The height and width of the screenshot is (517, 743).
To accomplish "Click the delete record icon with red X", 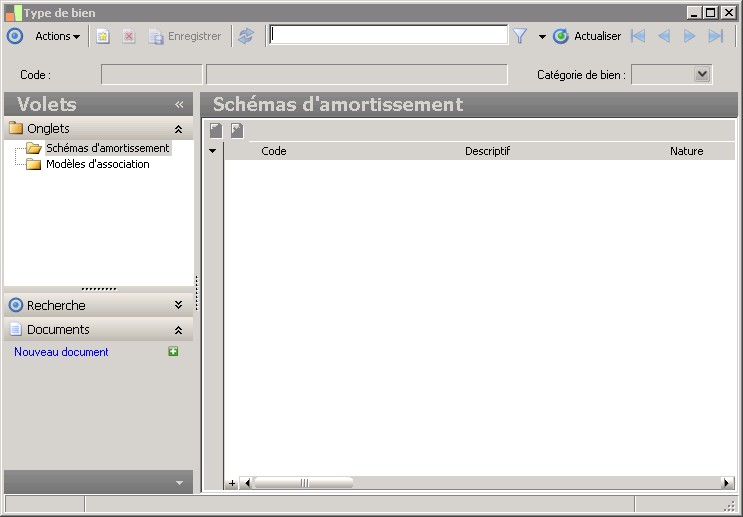I will [128, 36].
